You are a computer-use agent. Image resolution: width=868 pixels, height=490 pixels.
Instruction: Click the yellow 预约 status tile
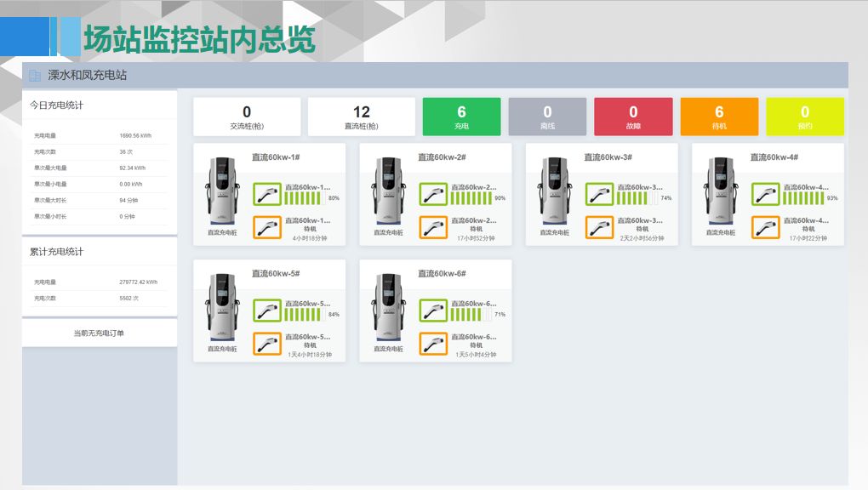pos(805,117)
